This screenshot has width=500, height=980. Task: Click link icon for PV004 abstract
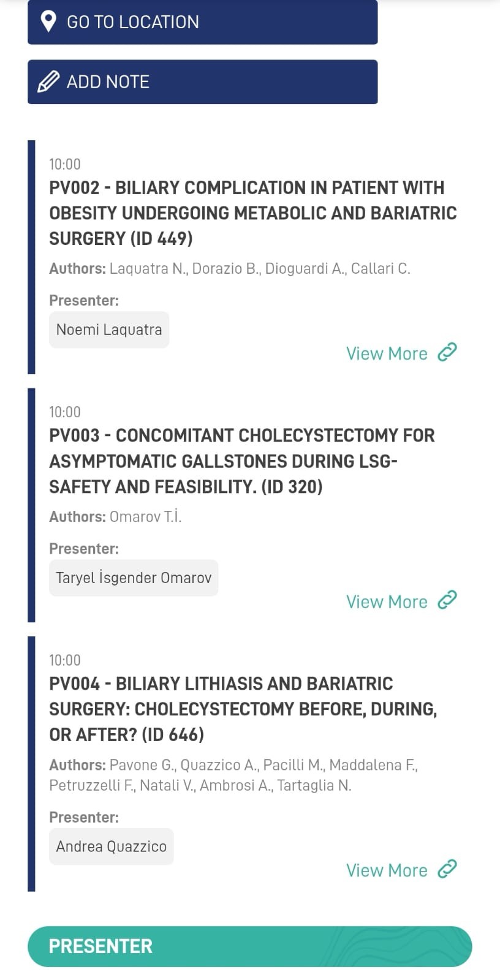[x=447, y=869]
